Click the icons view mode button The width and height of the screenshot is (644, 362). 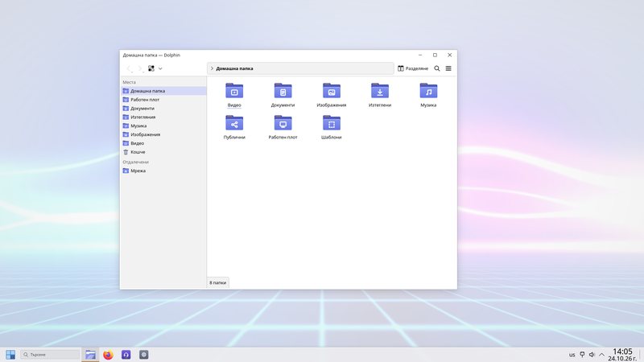pyautogui.click(x=151, y=68)
